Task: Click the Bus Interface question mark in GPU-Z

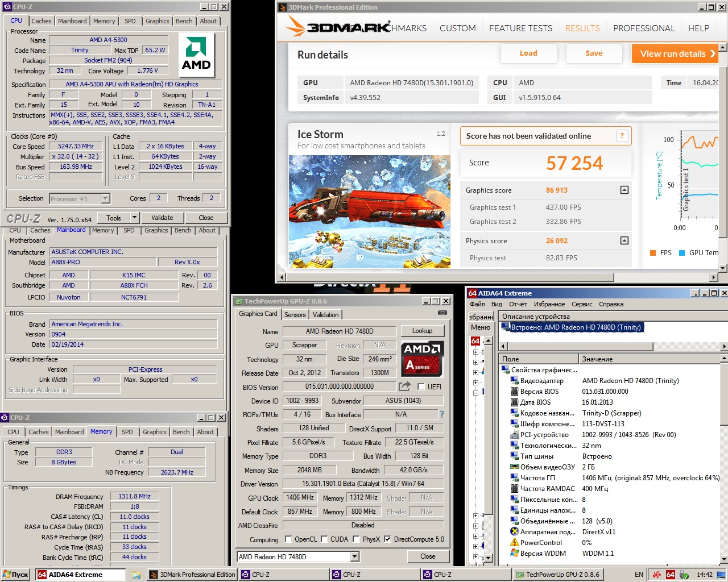Action: tap(441, 414)
